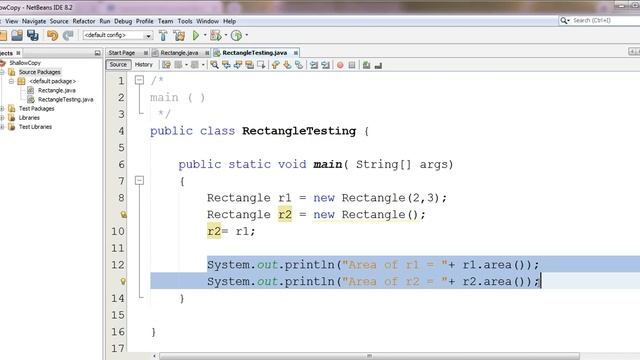Toggle Highlight Search in editor toolbar
The image size is (640, 360).
[249, 65]
